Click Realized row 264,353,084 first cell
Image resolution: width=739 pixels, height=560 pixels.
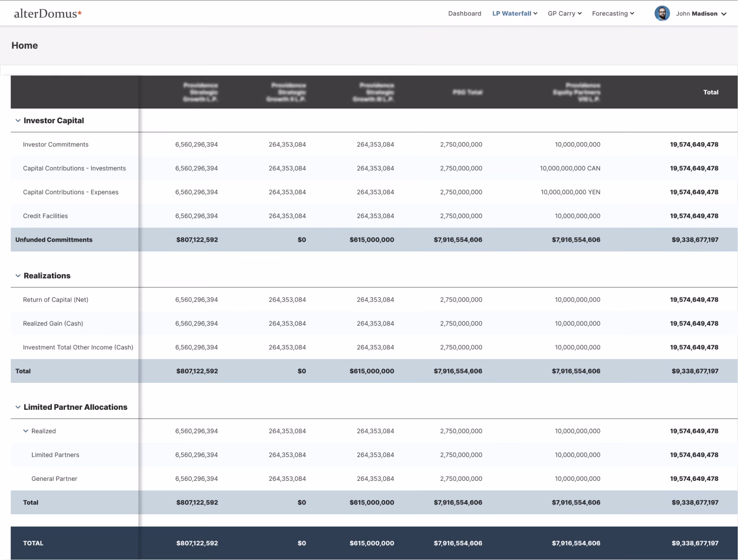(288, 432)
